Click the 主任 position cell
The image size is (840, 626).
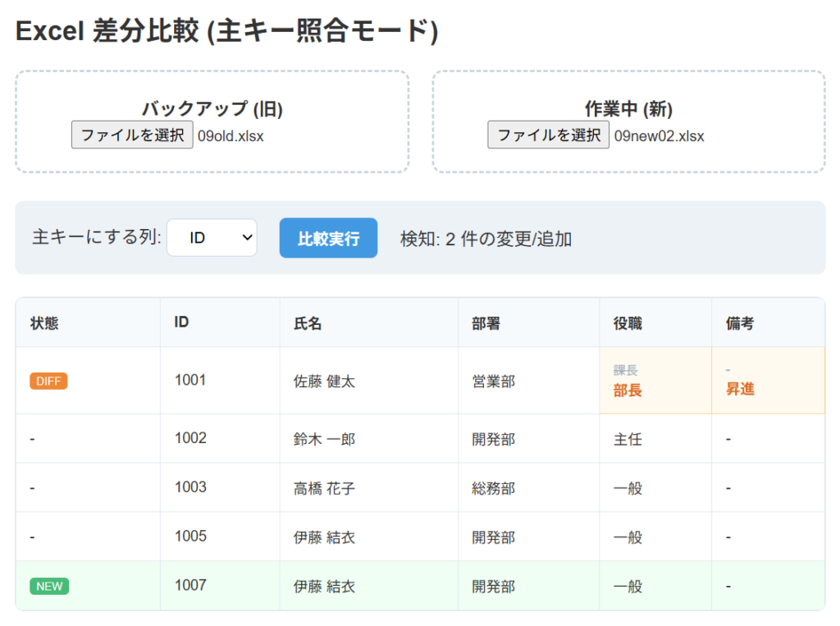pos(628,439)
